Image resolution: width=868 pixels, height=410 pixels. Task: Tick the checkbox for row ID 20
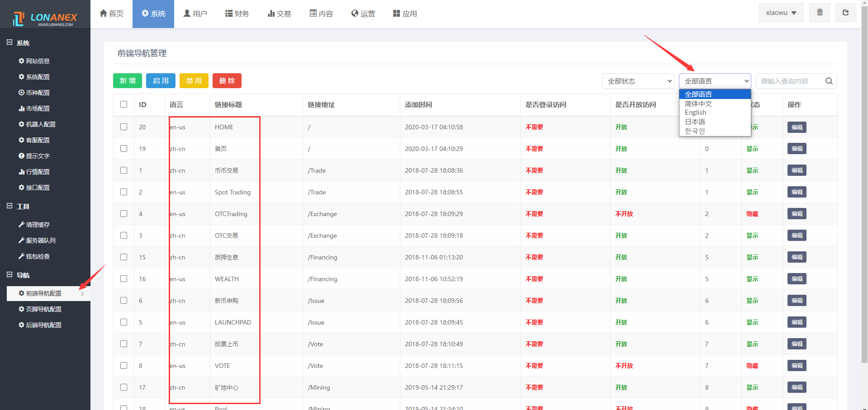(123, 127)
